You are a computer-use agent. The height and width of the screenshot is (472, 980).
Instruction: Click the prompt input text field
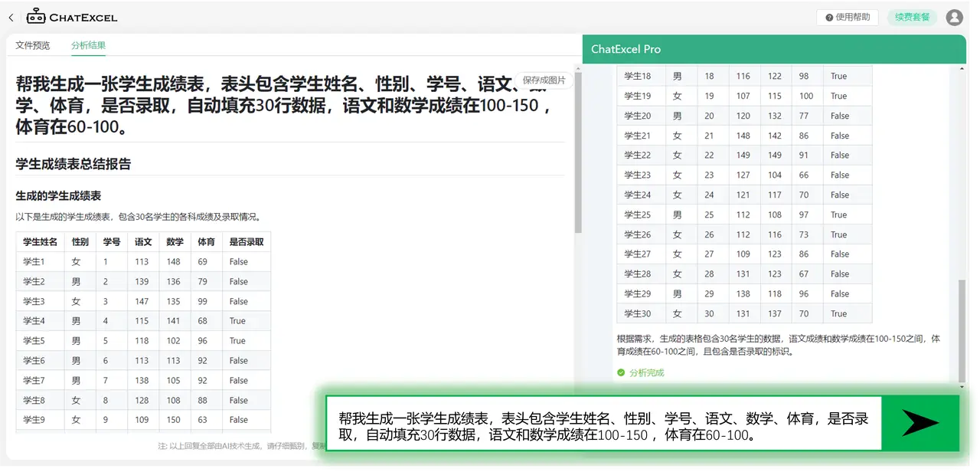[x=604, y=423]
